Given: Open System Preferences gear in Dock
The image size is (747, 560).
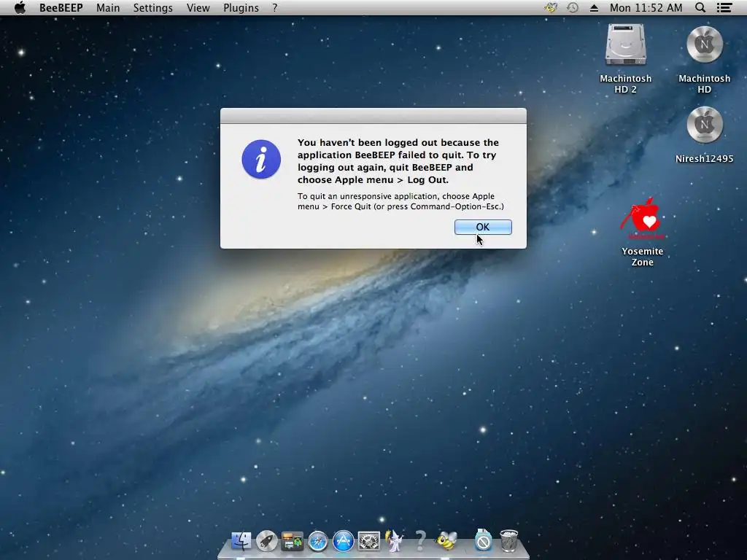Looking at the screenshot, I should click(368, 542).
